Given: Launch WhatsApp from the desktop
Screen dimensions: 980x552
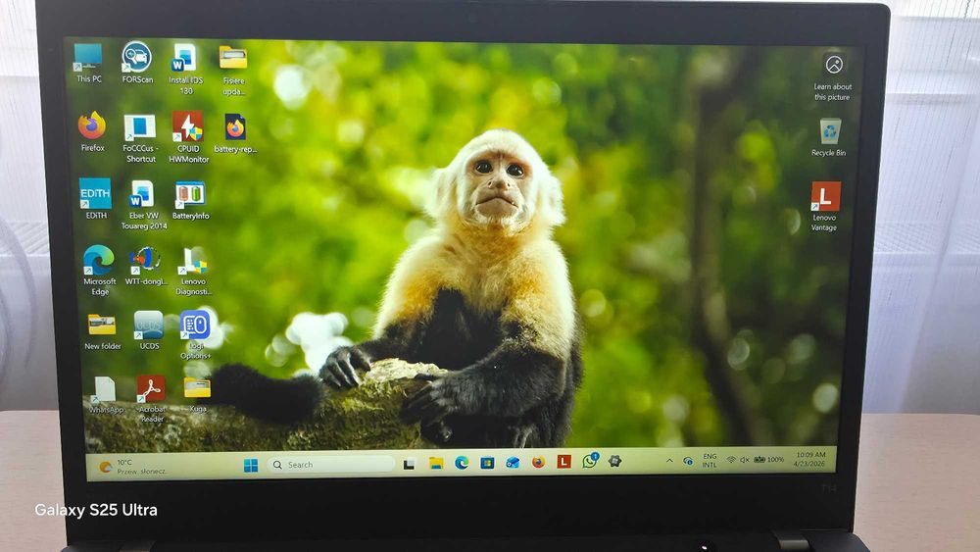Looking at the screenshot, I should (x=106, y=395).
